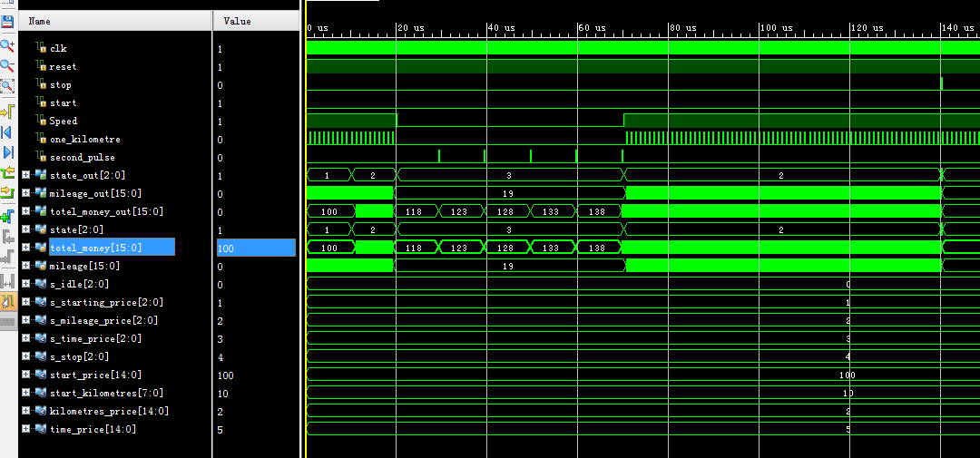Image resolution: width=980 pixels, height=458 pixels.
Task: Expand the totel_money_out[15:0] bus
Action: [x=25, y=211]
